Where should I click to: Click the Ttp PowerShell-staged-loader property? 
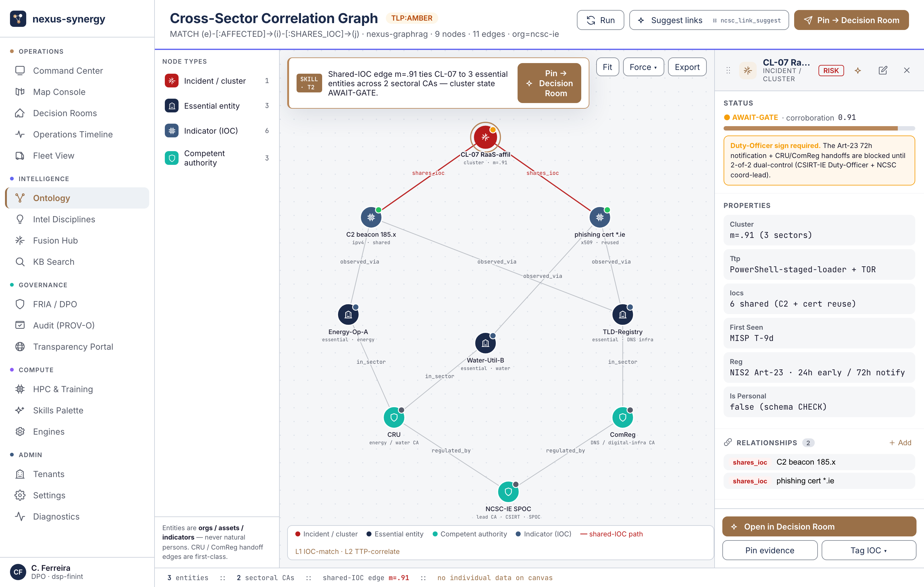coord(819,264)
